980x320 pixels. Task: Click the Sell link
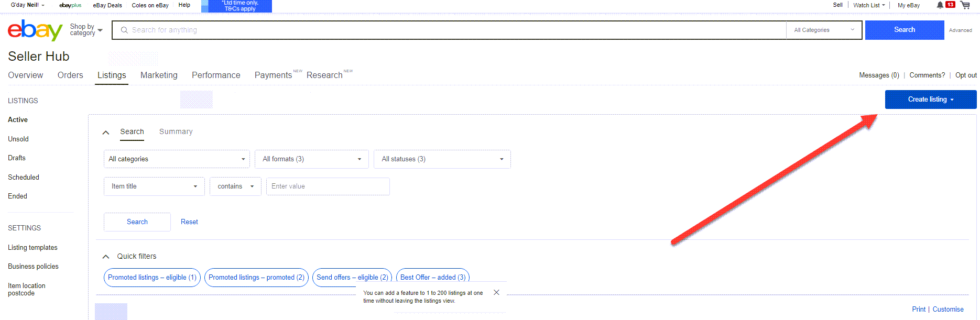[x=838, y=5]
